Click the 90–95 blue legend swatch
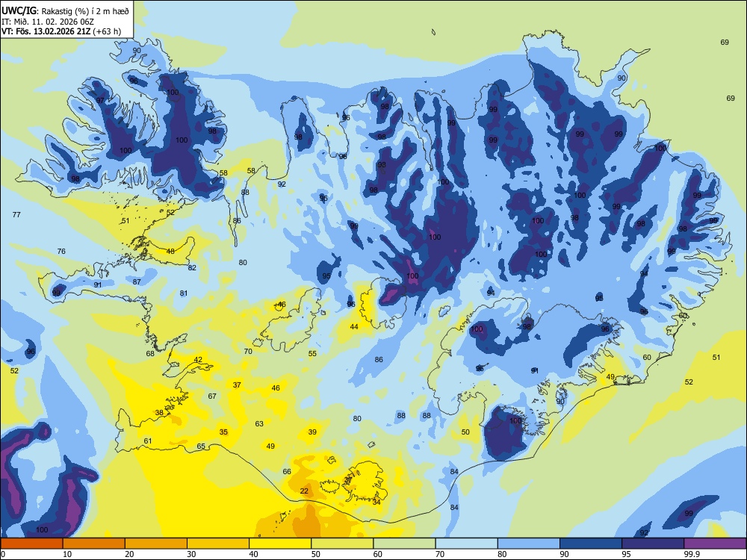The width and height of the screenshot is (747, 560). tap(591, 544)
